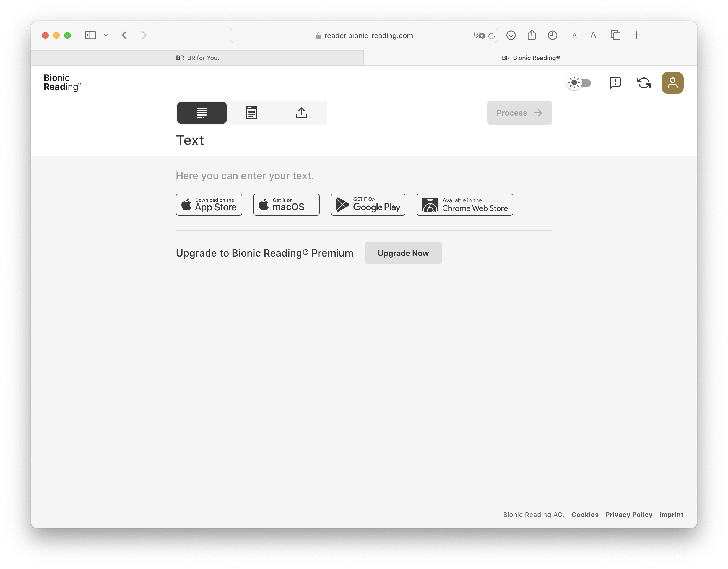Expand browser tab BR for You
The height and width of the screenshot is (569, 728).
click(198, 58)
